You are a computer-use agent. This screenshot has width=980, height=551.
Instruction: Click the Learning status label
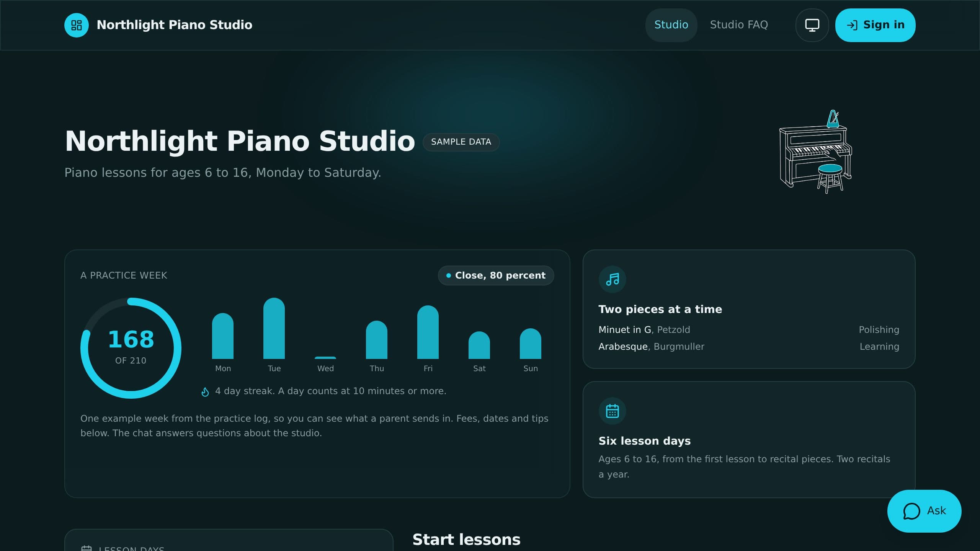tap(879, 347)
